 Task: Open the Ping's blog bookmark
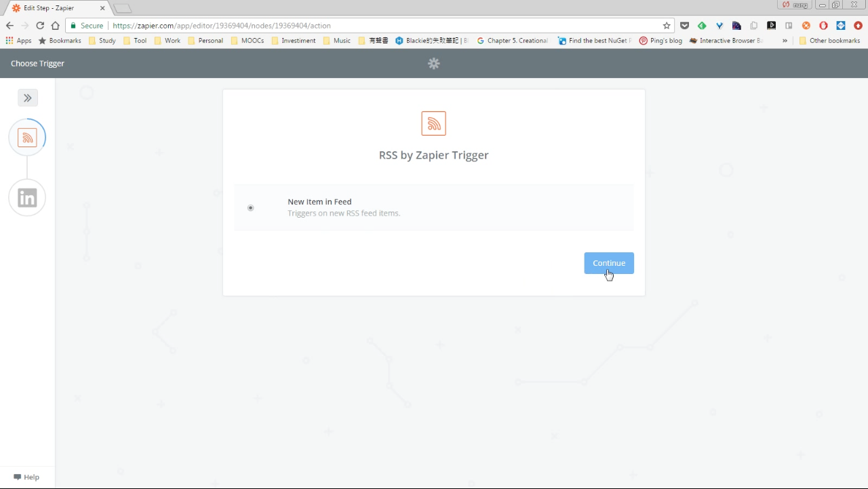click(x=661, y=41)
